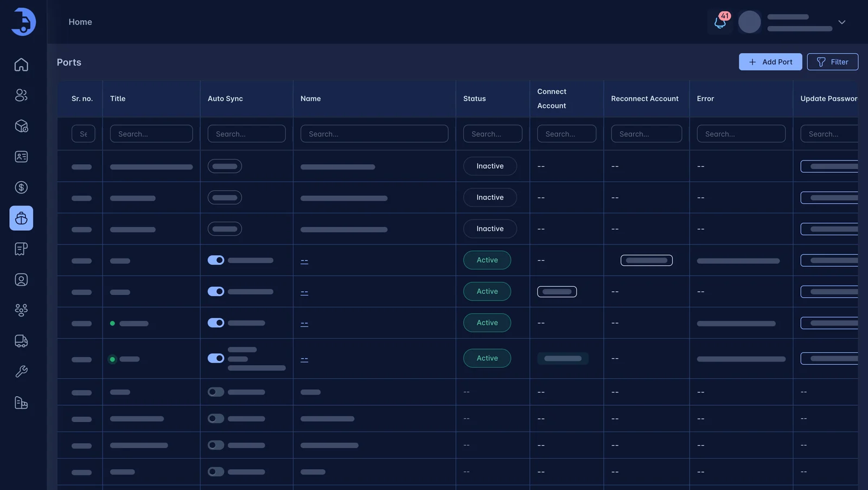Click the user avatar circle in the header
Screen dimensions: 868x490
tap(750, 22)
